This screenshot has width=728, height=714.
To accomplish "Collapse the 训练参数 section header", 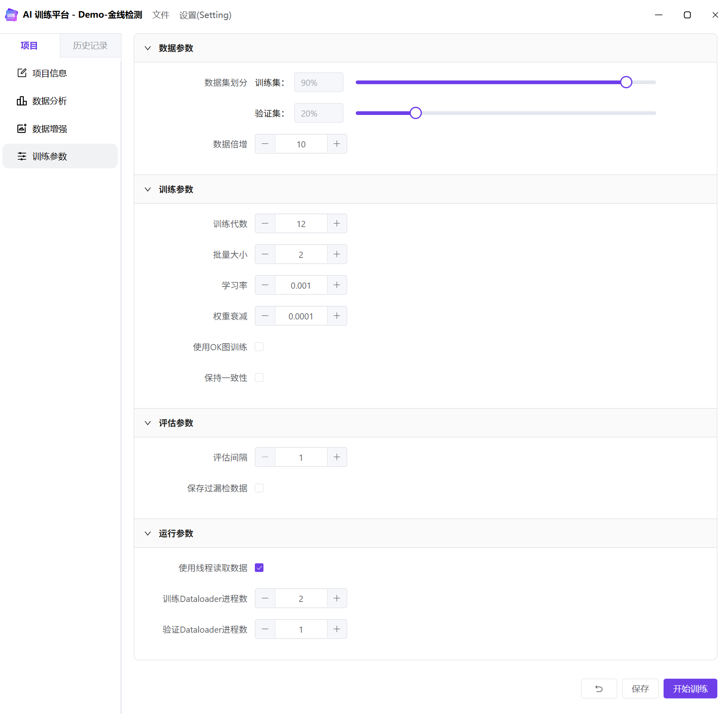I will pos(148,189).
